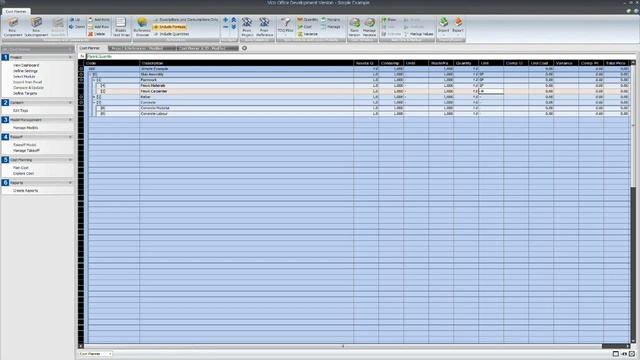Open Manage Takeoff link
Image resolution: width=640 pixels, height=360 pixels.
pos(26,151)
